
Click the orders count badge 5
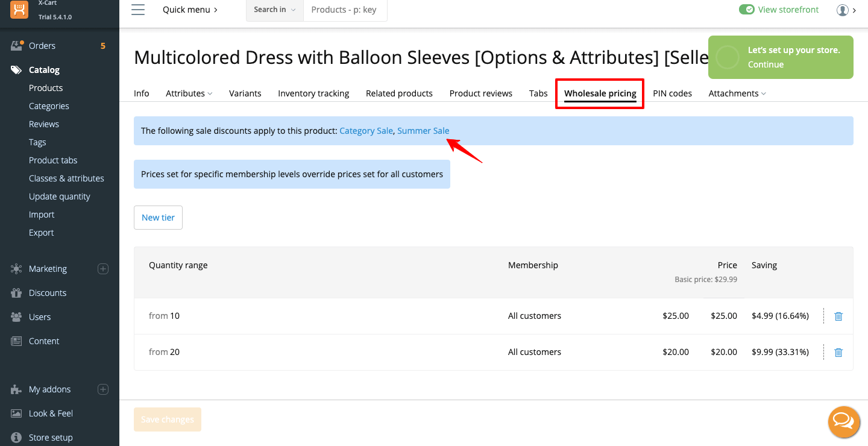102,46
